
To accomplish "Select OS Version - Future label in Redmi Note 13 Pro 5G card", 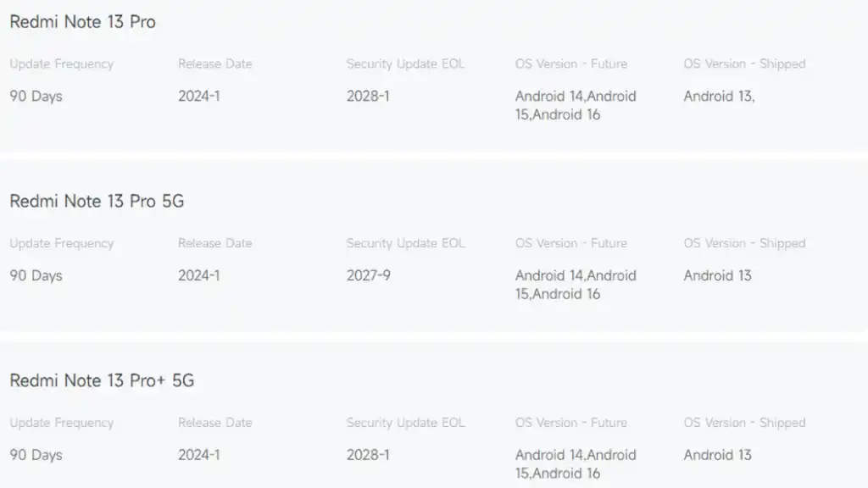I will [570, 243].
